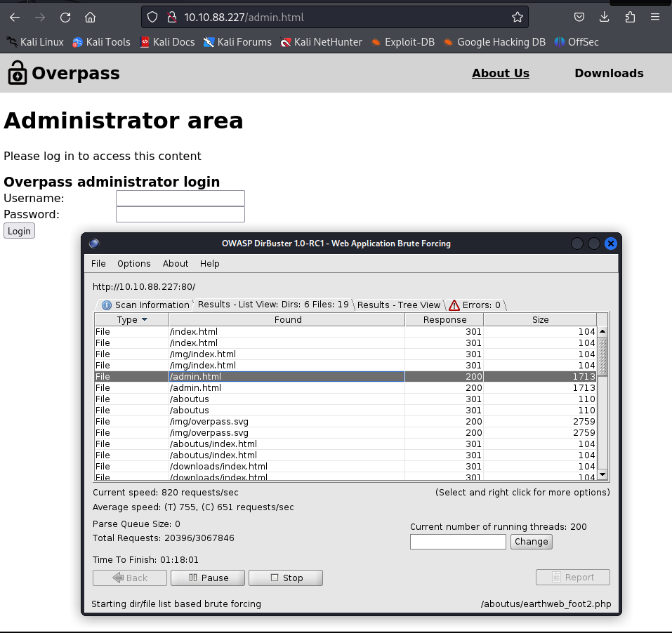The image size is (672, 633).
Task: Click the results list scrollbar up arrow
Action: (602, 331)
